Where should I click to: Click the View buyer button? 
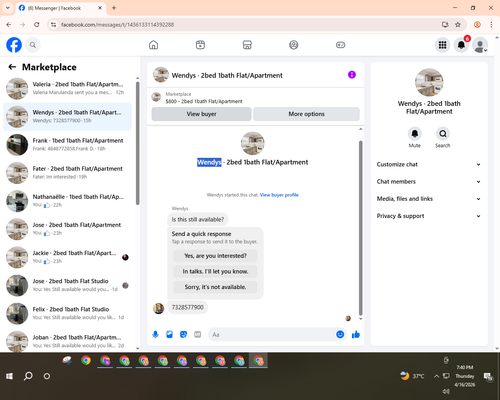(201, 114)
